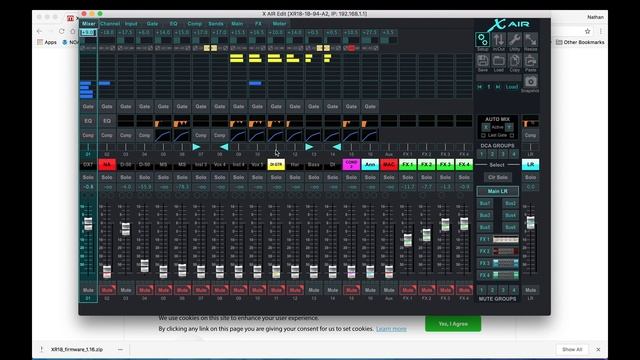Open channel 10 EQ curve thumbnail
640x360 pixels.
click(x=257, y=121)
